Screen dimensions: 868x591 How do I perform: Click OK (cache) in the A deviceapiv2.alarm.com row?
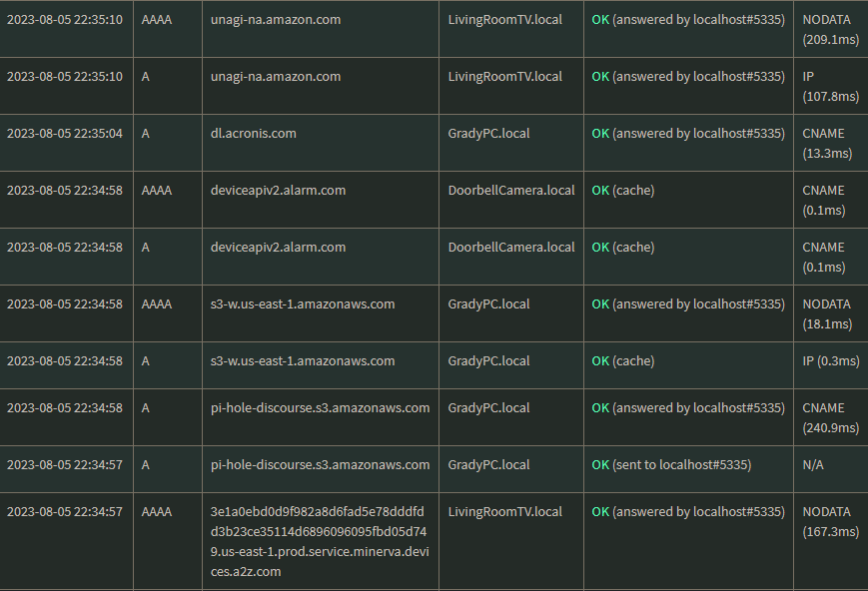point(622,248)
